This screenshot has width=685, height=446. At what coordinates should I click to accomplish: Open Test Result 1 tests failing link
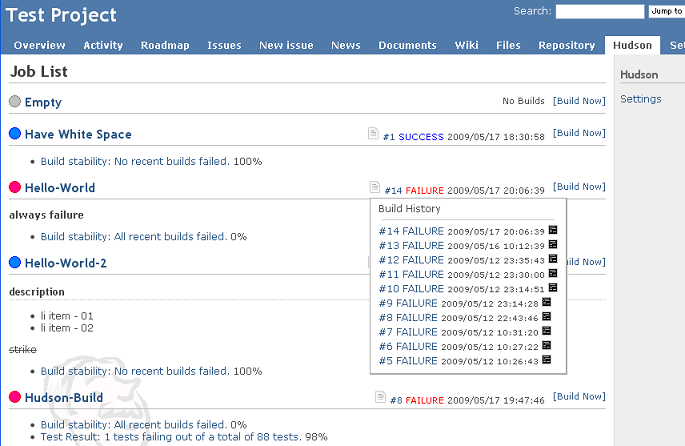tap(171, 437)
